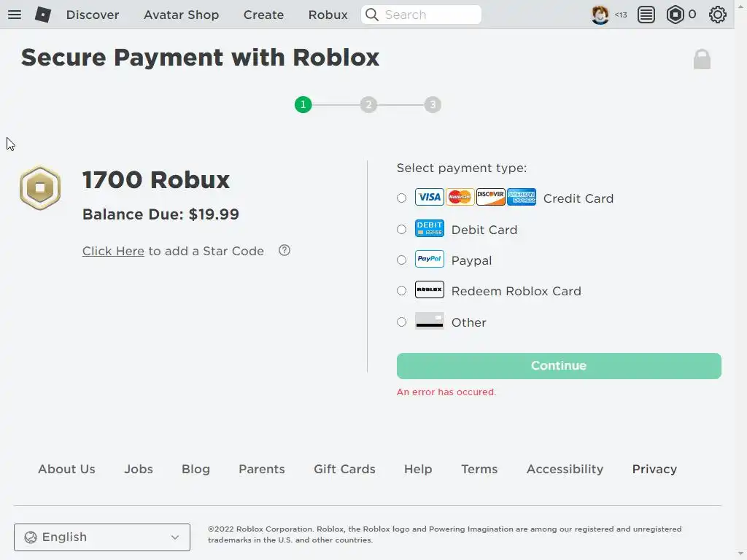Open the Jobs footer link
The width and height of the screenshot is (747, 560).
pyautogui.click(x=139, y=469)
